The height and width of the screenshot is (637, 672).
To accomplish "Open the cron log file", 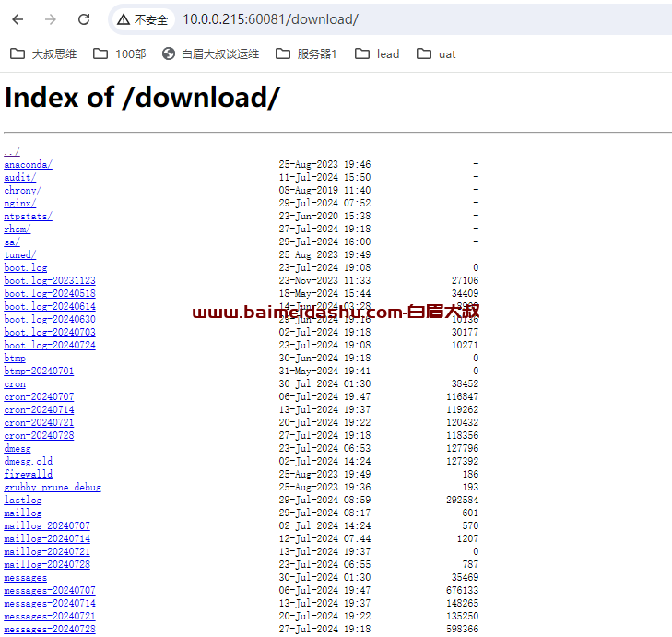I will (15, 384).
